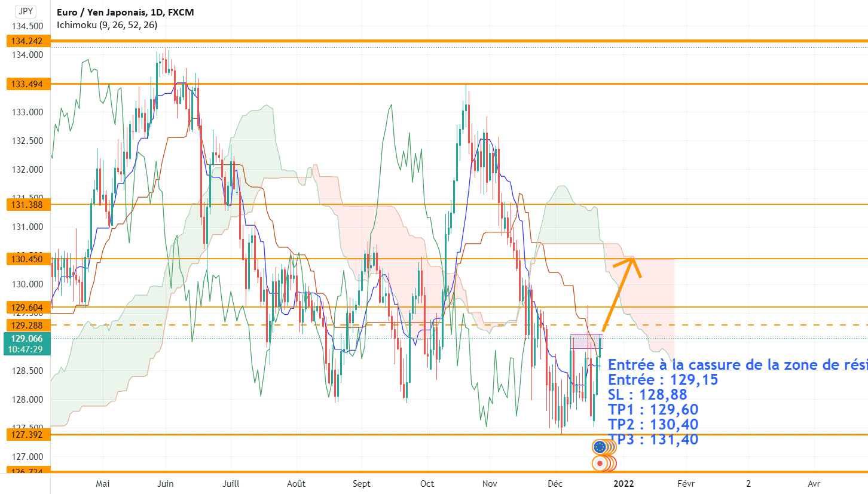Click the 128.500 price axis value
The image size is (868, 494).
pyautogui.click(x=27, y=371)
